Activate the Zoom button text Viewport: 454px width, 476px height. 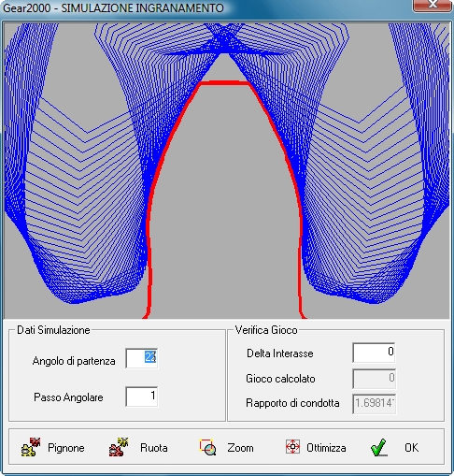click(x=240, y=448)
